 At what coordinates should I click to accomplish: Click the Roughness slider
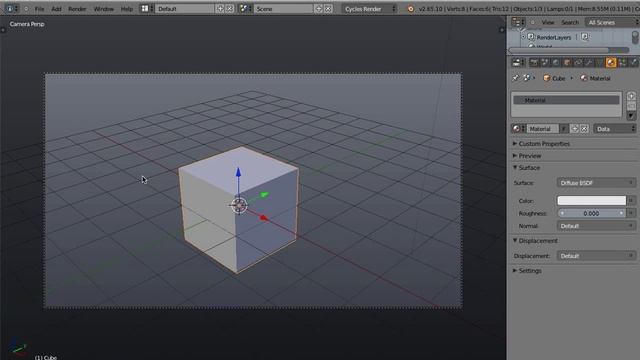(x=591, y=213)
